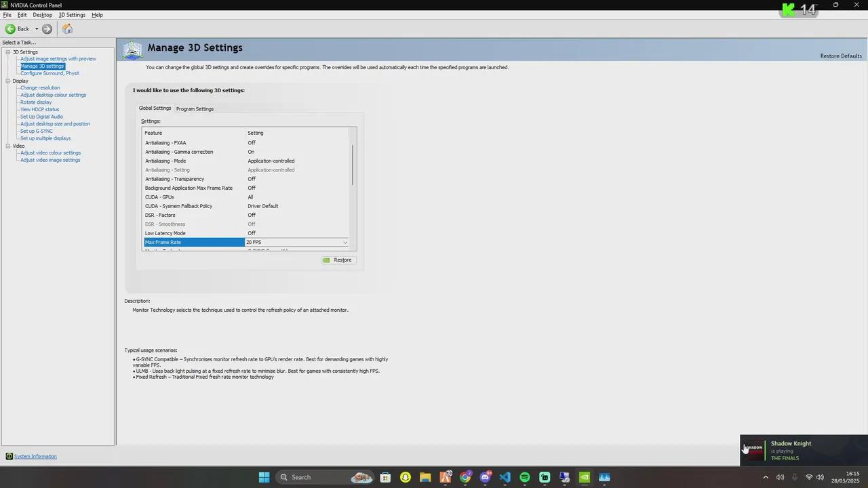Click Restore Defaults at top right
The image size is (868, 488).
(x=841, y=56)
